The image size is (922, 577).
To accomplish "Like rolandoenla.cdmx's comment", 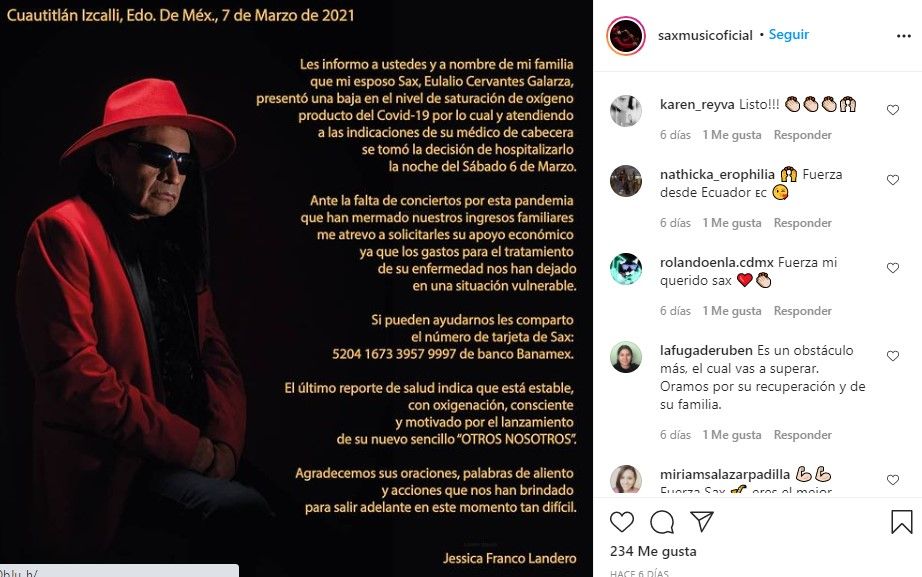I will point(893,268).
